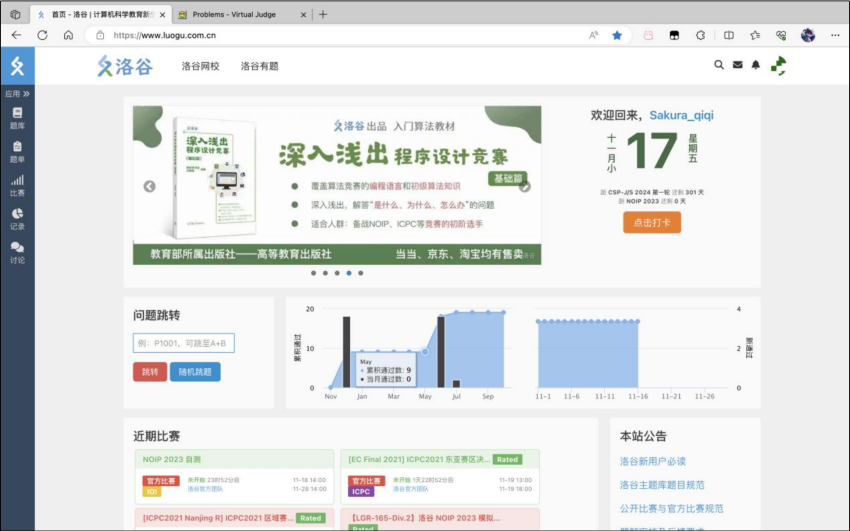Open a new browser tab

[323, 15]
